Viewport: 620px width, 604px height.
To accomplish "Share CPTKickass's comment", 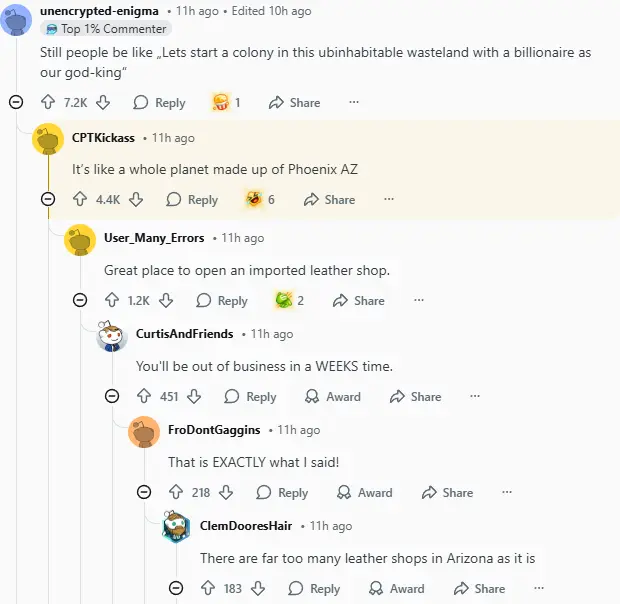I will click(329, 199).
